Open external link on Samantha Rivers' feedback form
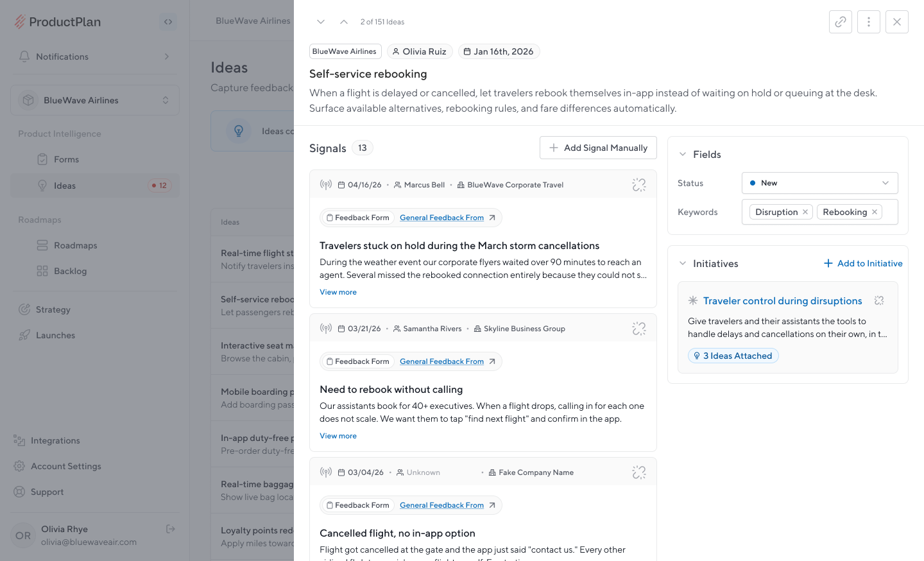 [x=492, y=361]
